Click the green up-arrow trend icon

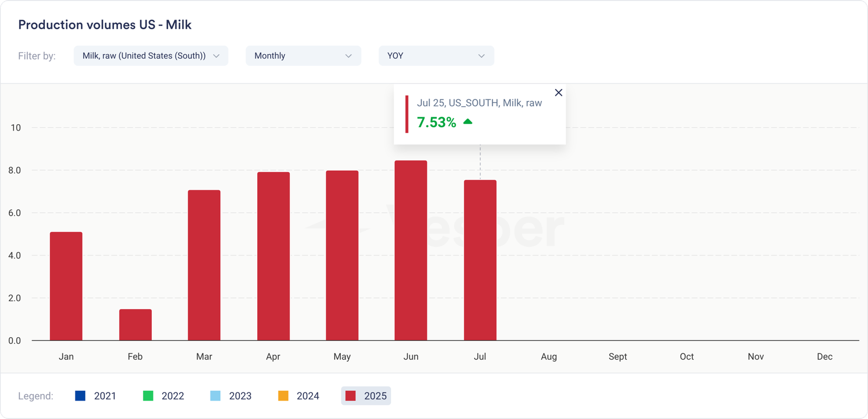pos(468,122)
